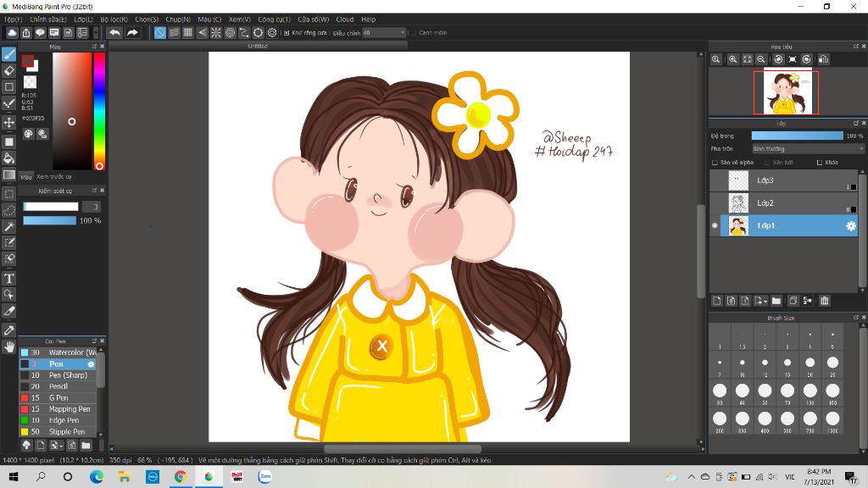This screenshot has height=488, width=868.
Task: Click the Undo arrow in toolbar
Action: point(114,33)
